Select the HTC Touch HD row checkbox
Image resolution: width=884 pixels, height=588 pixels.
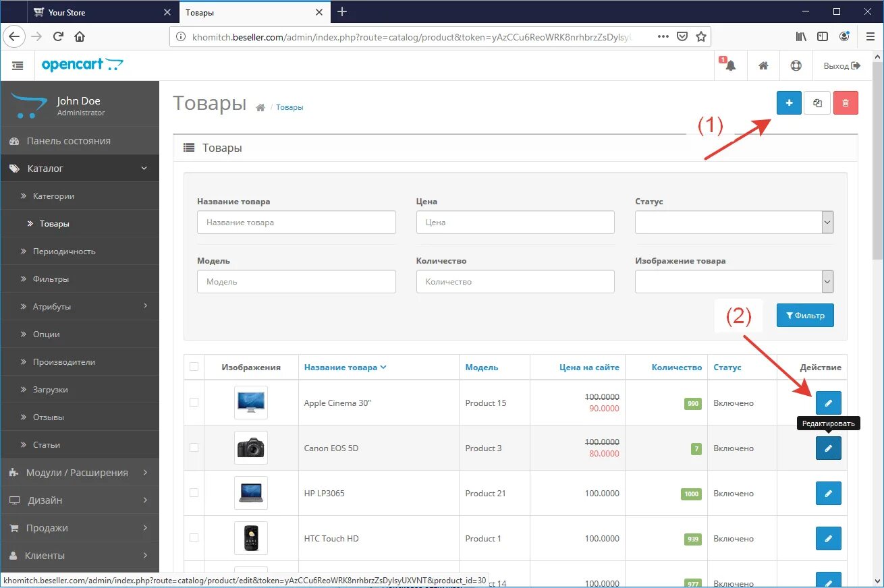[194, 537]
